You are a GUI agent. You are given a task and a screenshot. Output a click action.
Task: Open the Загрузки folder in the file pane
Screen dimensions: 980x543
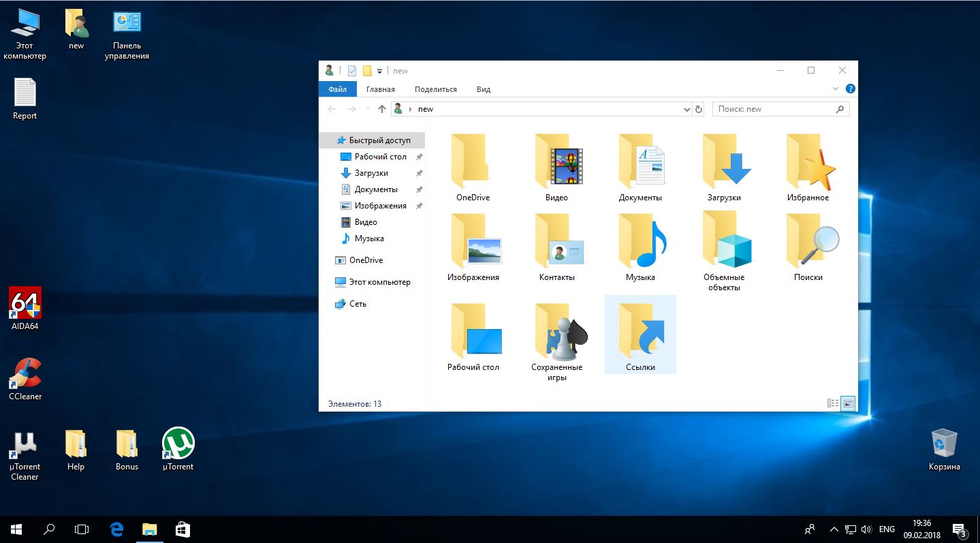click(x=724, y=168)
